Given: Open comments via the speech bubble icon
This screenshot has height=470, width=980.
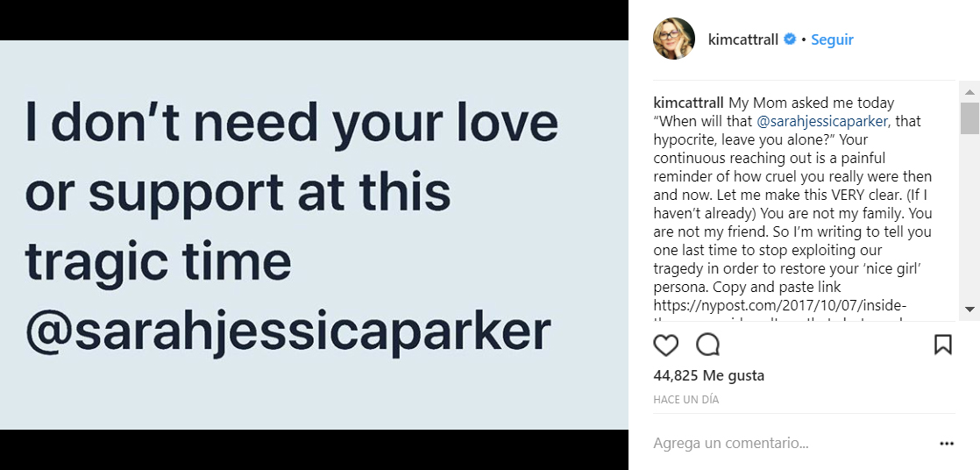Looking at the screenshot, I should coord(707,345).
